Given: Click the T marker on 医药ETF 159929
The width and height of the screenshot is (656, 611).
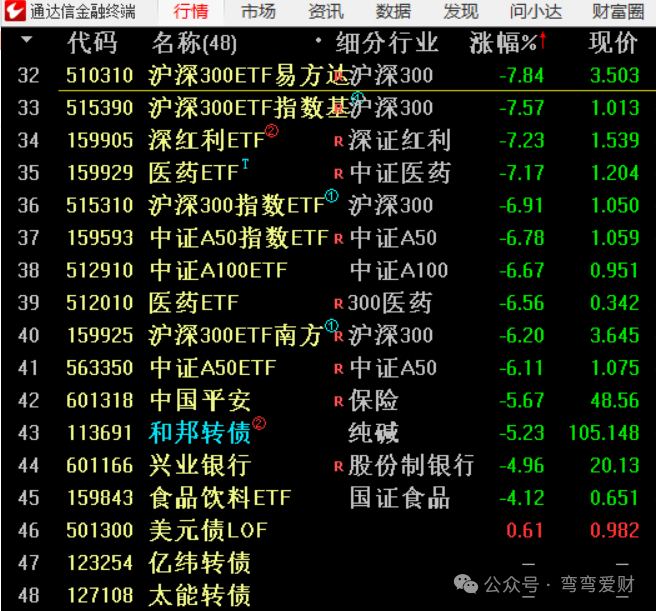Looking at the screenshot, I should (x=245, y=164).
